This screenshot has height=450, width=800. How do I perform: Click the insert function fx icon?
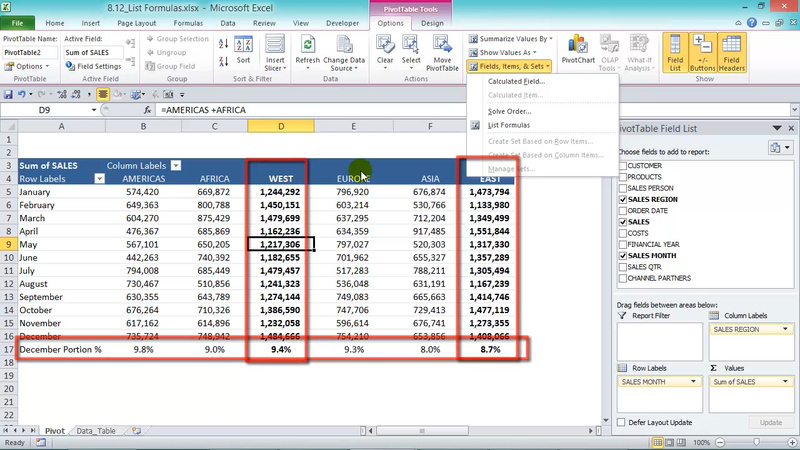[147, 110]
